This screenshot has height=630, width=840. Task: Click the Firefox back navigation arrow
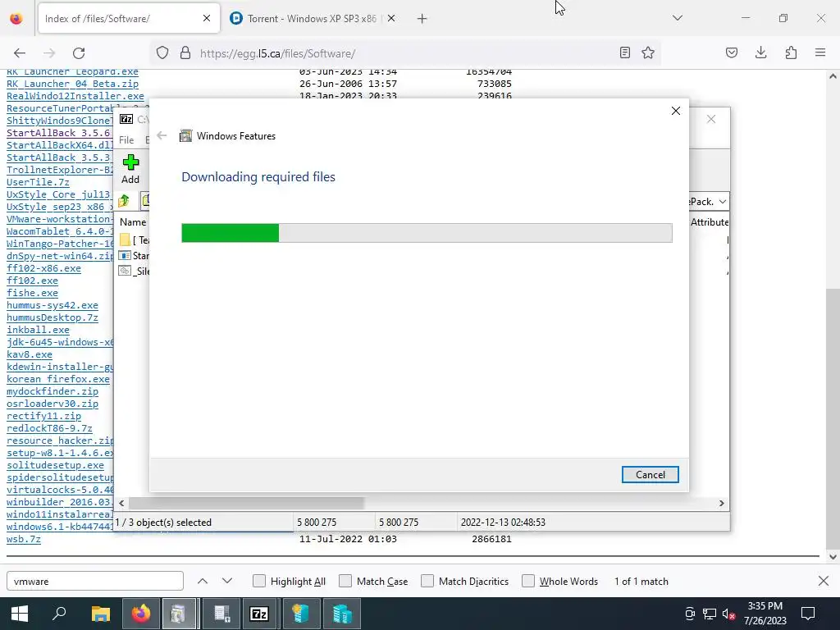[20, 53]
